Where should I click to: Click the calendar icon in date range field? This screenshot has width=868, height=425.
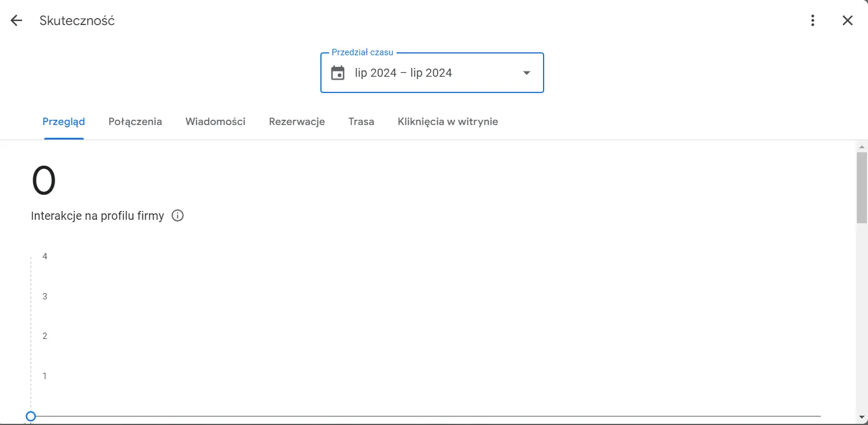coord(338,73)
